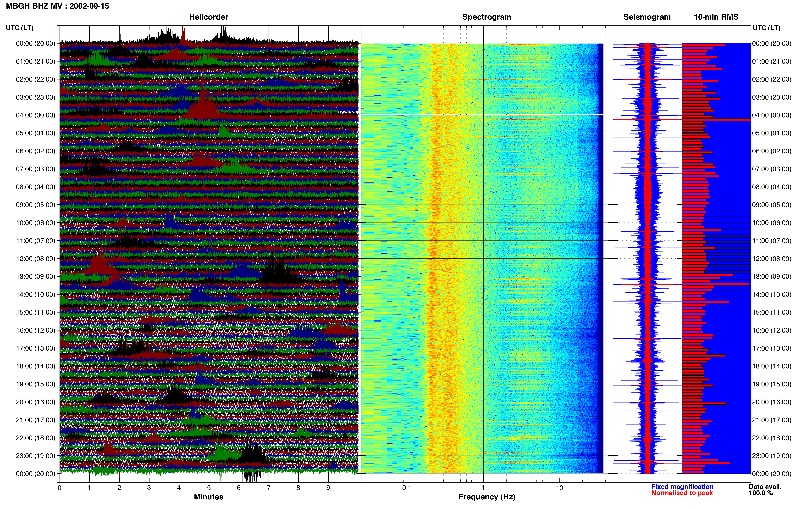Click the plot title 'MBGH BHZ MV : 2002-09-15'
This screenshot has width=812, height=508.
(57, 6)
